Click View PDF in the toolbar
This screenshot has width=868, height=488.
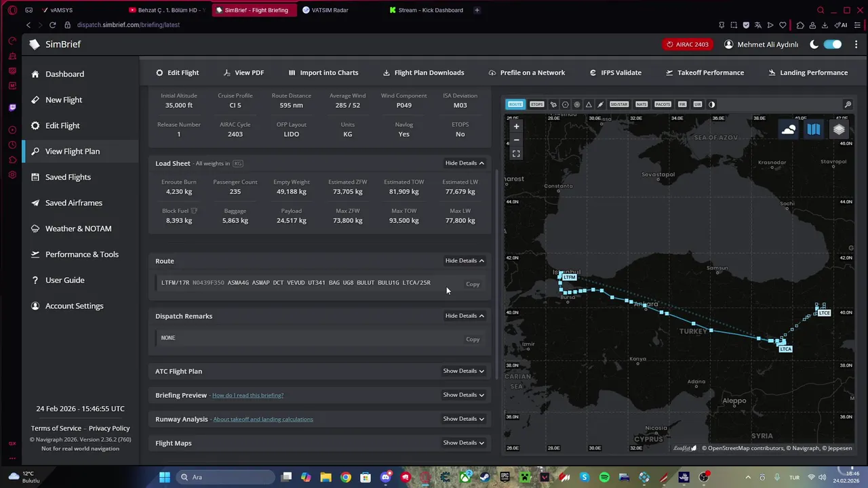tap(243, 73)
